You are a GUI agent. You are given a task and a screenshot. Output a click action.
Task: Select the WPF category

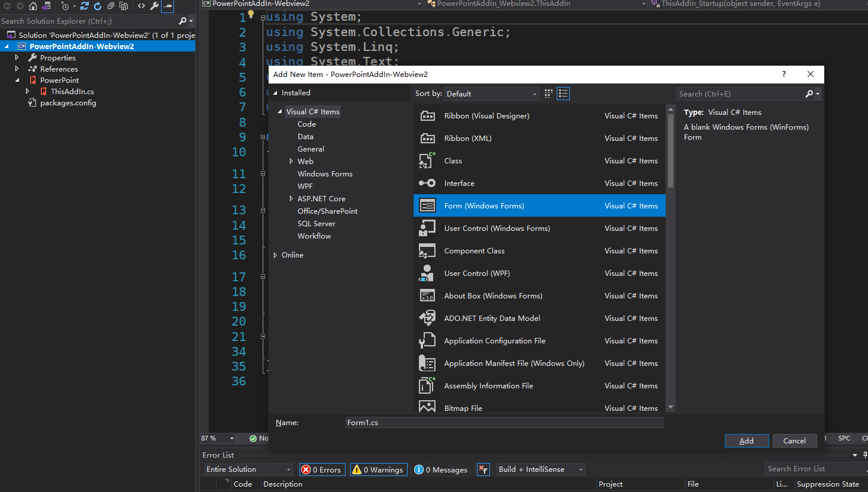pos(305,186)
